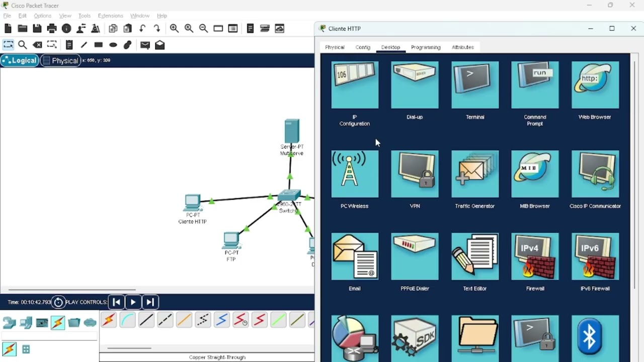Image resolution: width=644 pixels, height=362 pixels.
Task: Open the Bluetooth desktop app
Action: click(x=595, y=338)
